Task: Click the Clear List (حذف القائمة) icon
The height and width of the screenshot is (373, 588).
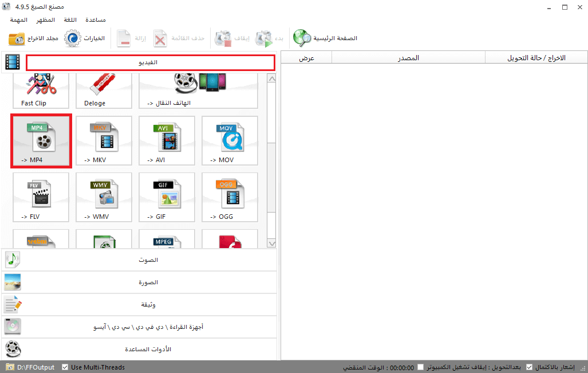Action: [160, 38]
